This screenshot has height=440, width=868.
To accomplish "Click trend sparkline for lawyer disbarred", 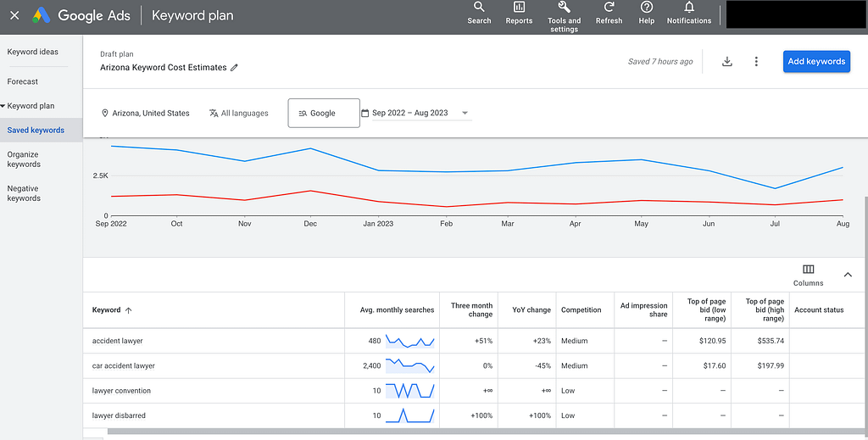I will [409, 415].
